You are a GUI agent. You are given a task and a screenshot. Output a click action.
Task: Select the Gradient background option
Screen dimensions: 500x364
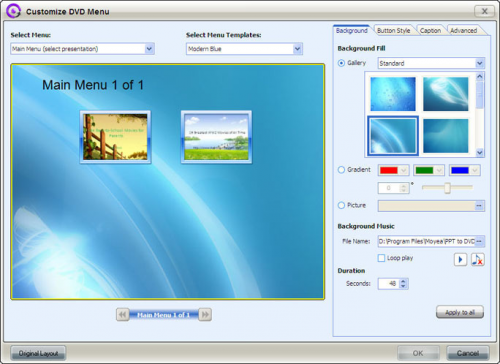click(x=341, y=170)
